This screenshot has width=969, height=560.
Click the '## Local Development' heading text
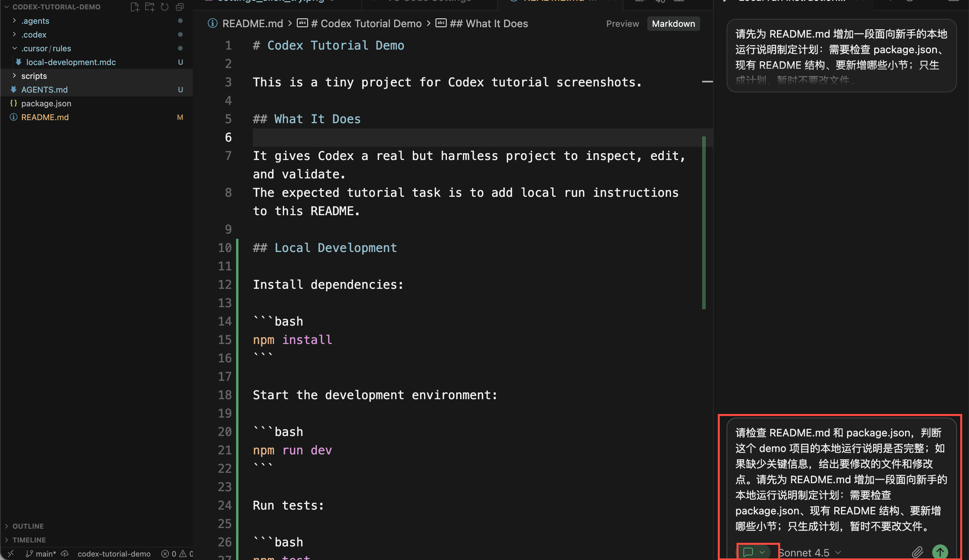coord(324,248)
